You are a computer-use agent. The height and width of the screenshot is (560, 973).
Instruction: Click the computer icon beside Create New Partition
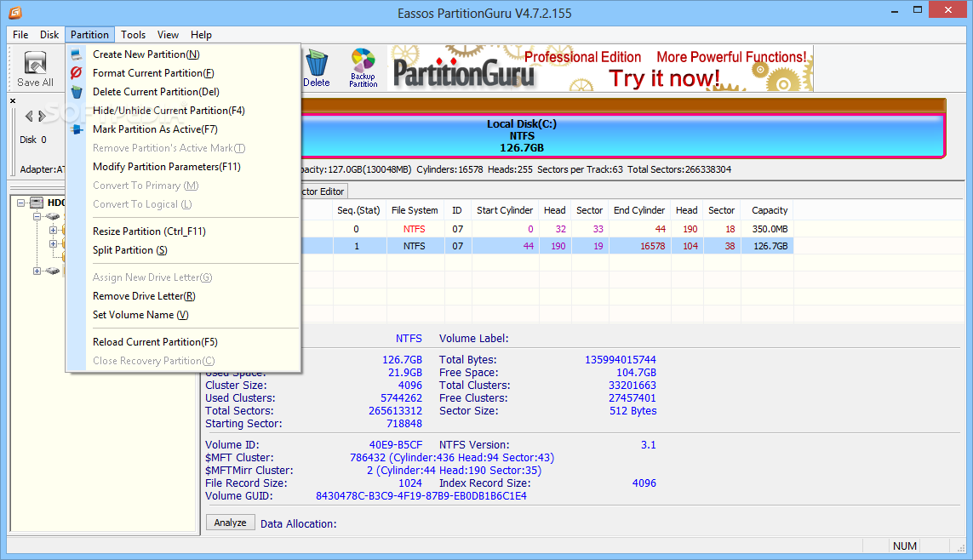click(x=76, y=54)
